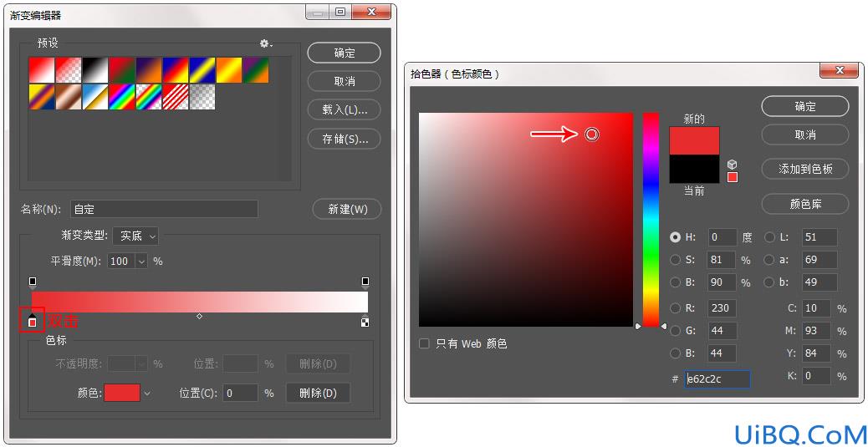Select the B brightness radio beside value 90
Image resolution: width=868 pixels, height=447 pixels.
[676, 282]
